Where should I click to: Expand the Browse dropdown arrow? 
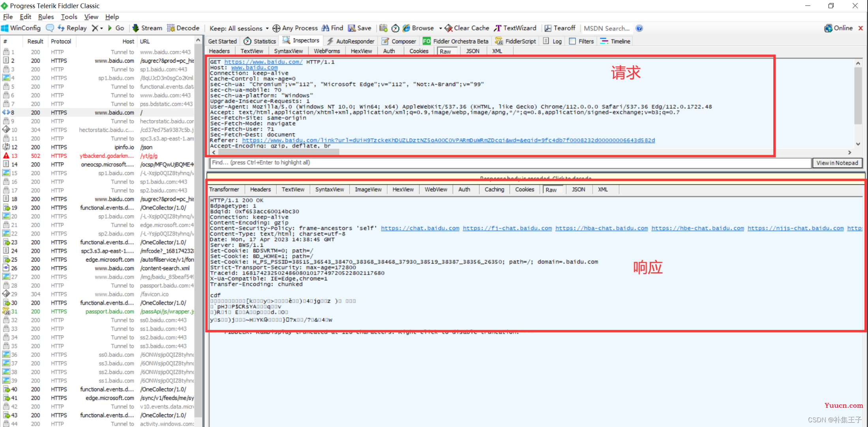[441, 28]
